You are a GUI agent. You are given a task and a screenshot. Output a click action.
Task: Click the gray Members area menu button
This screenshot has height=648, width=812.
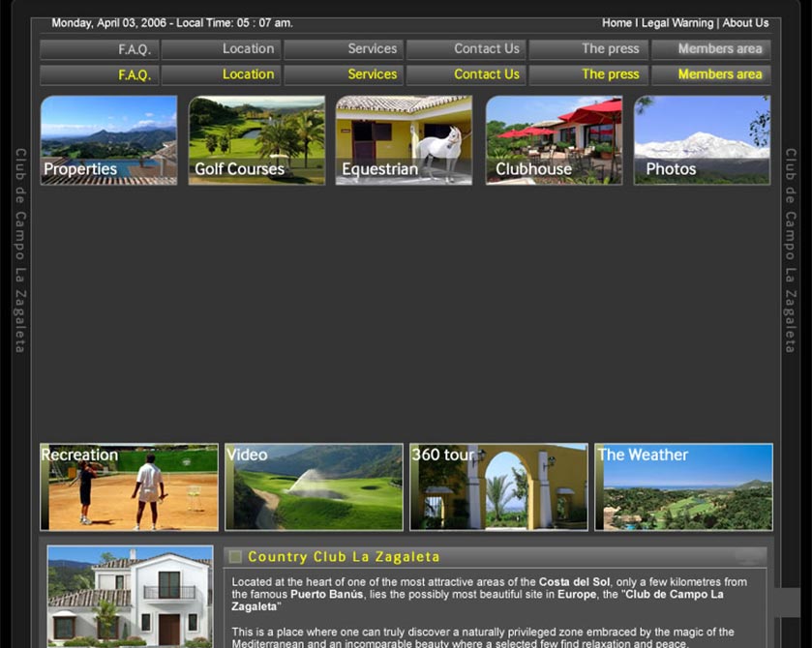pyautogui.click(x=711, y=49)
